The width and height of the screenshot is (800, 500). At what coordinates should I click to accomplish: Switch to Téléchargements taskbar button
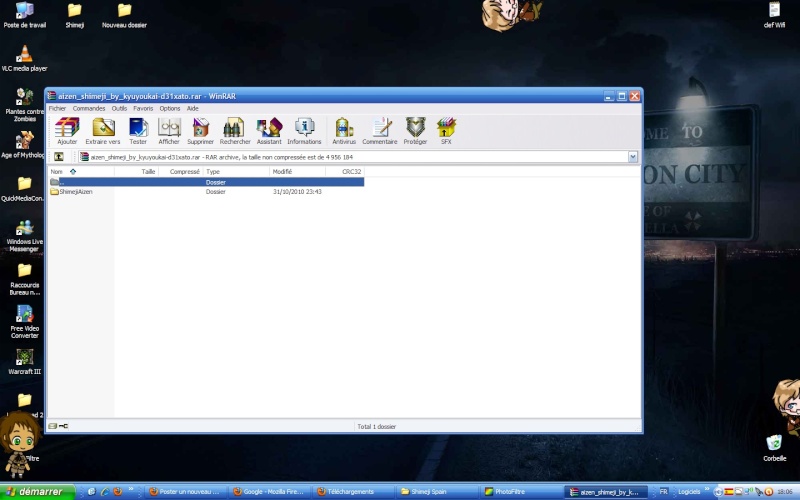pyautogui.click(x=353, y=492)
